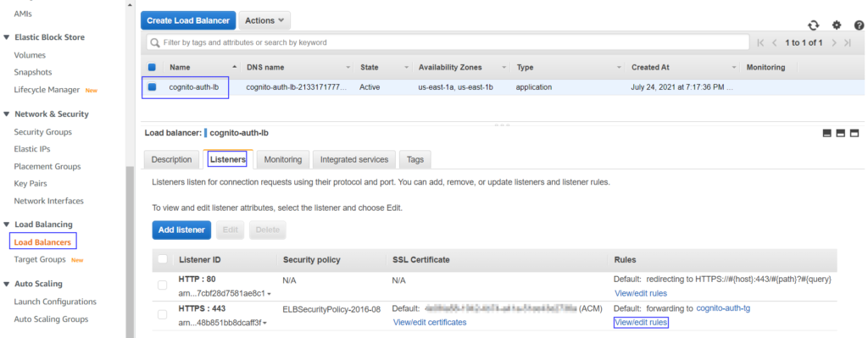Open the cognito-auth-tg target group link
This screenshot has width=868, height=338.
(723, 308)
